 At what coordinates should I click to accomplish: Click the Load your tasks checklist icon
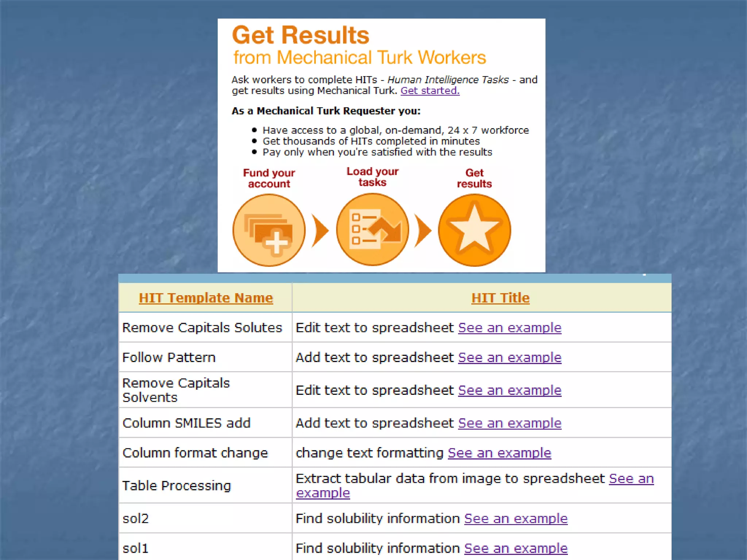[372, 230]
